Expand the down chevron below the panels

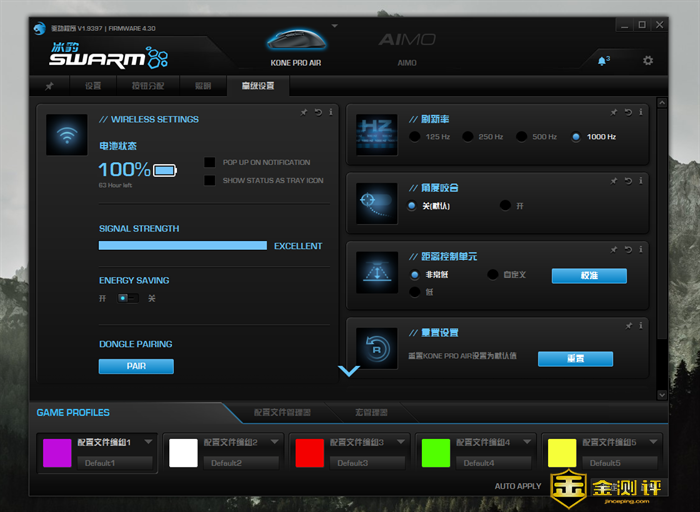click(x=349, y=371)
